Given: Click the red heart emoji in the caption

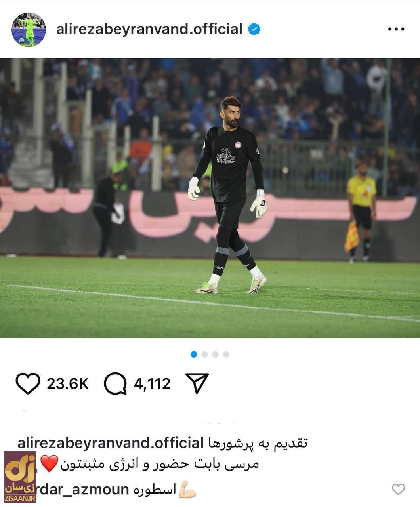Looking at the screenshot, I should point(50,463).
